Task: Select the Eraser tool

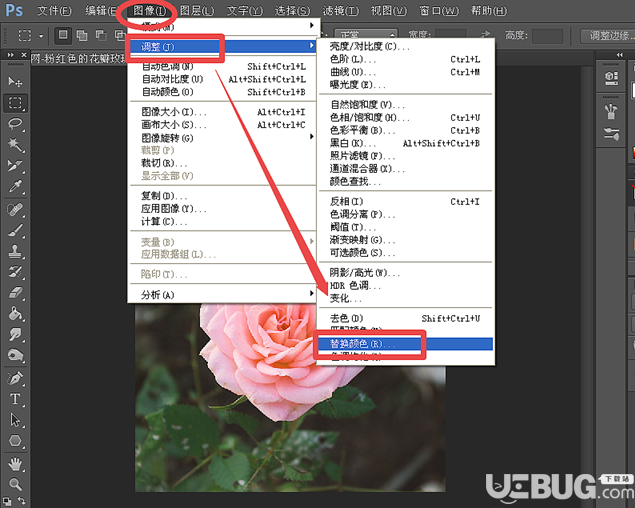Action: [15, 293]
